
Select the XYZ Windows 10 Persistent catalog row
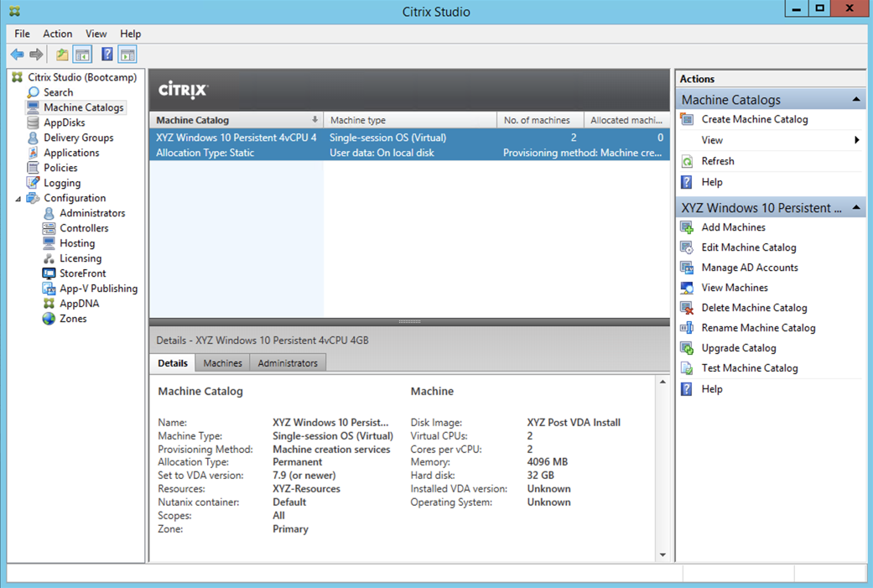[x=409, y=145]
